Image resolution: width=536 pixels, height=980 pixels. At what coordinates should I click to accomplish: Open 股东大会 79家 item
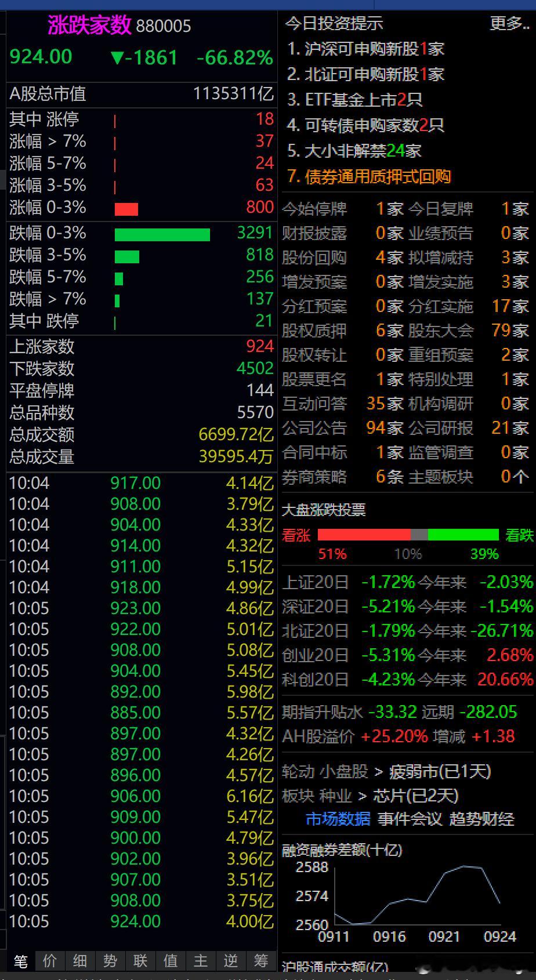pos(469,331)
